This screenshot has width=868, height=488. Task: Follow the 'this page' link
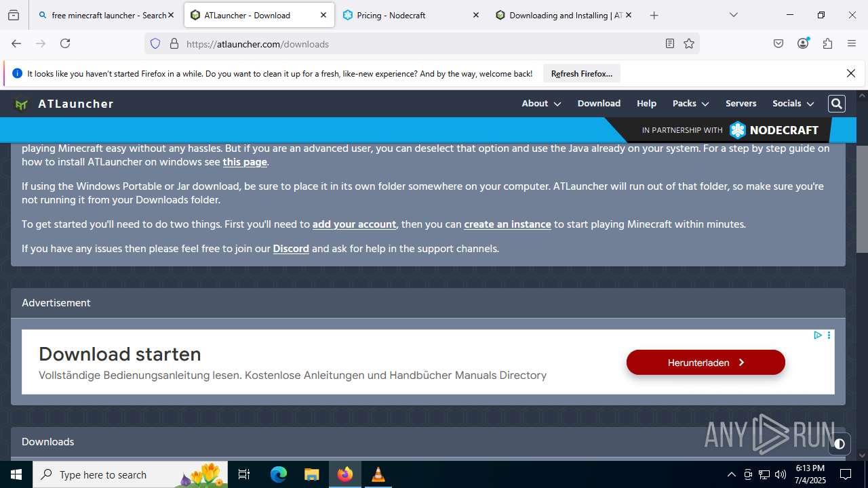point(245,162)
